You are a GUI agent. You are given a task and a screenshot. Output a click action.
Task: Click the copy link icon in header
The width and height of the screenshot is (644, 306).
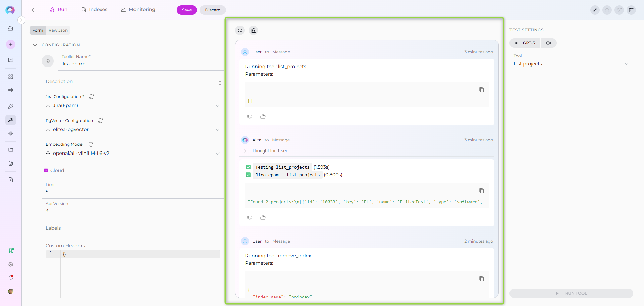tap(595, 10)
